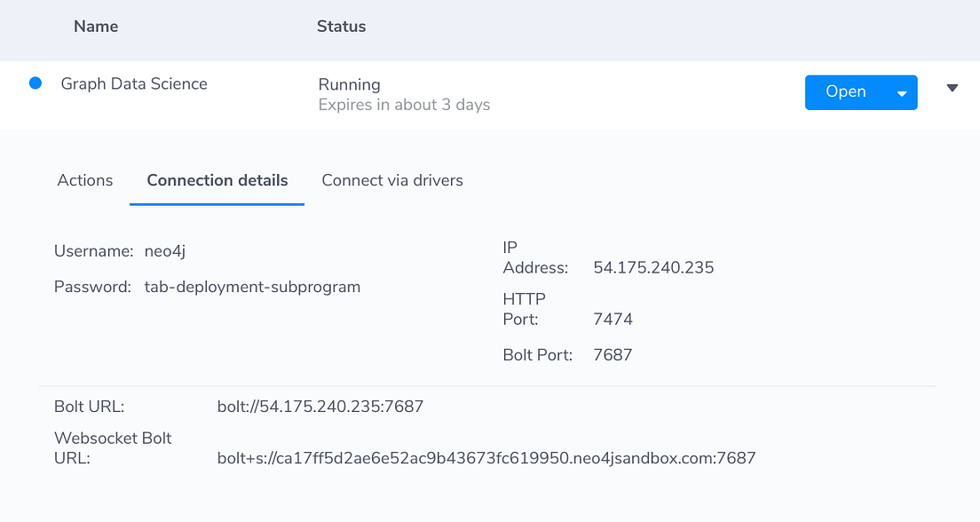Click the Expires in about 3 days text
The image size is (980, 522).
[x=404, y=105]
